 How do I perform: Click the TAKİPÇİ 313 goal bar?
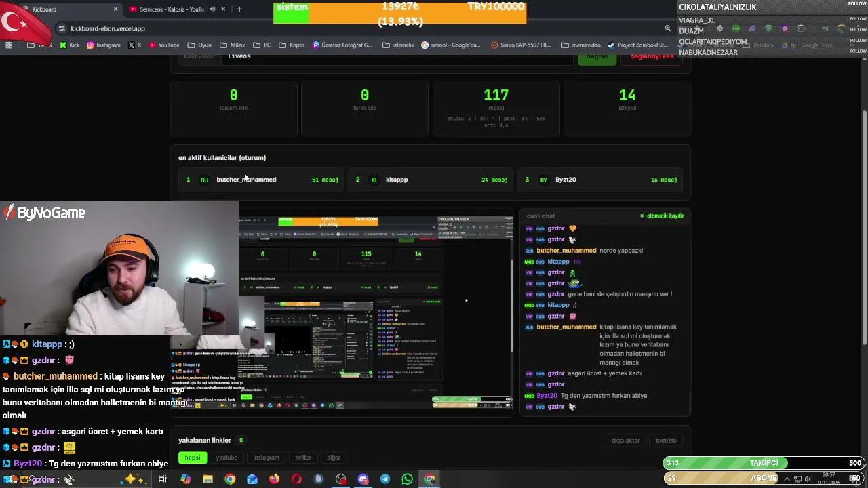[x=764, y=463]
